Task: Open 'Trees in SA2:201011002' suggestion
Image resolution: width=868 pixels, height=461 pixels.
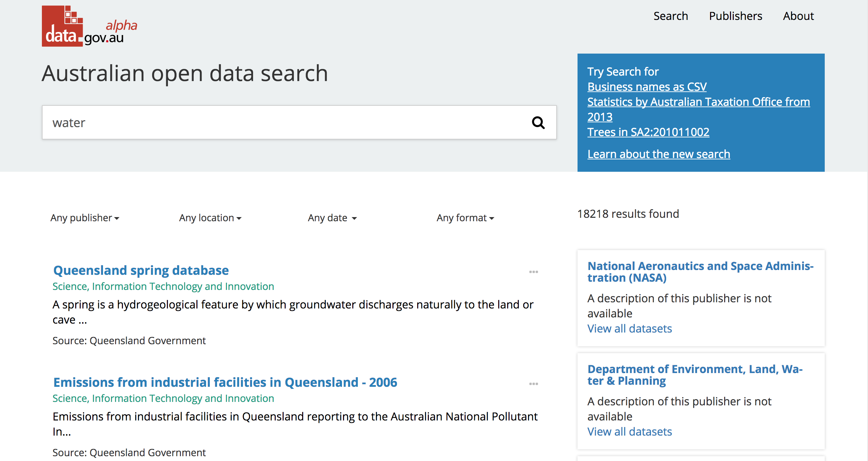Action: pos(648,132)
